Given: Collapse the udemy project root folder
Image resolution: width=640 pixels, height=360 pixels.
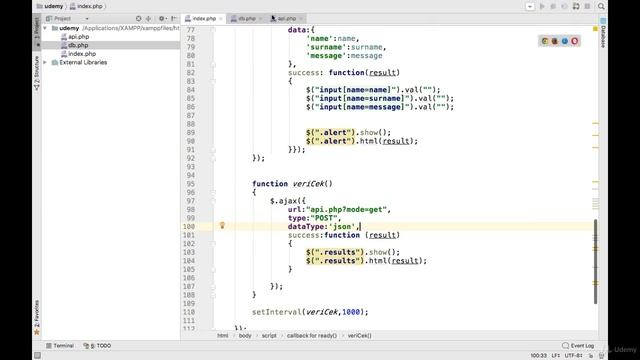Looking at the screenshot, I should 45,28.
